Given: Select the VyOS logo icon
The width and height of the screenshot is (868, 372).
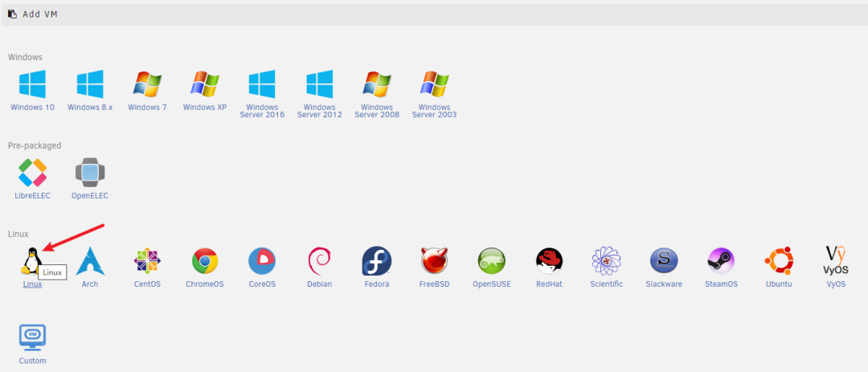Looking at the screenshot, I should tap(837, 261).
